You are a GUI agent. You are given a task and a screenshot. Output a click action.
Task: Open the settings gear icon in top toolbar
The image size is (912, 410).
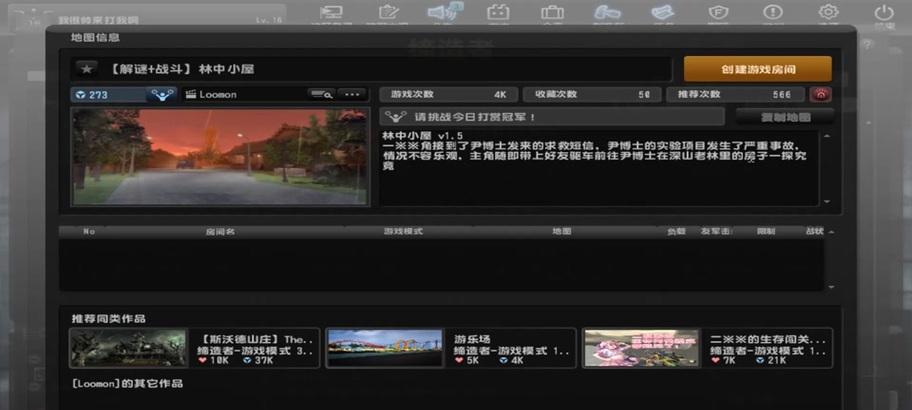point(828,12)
